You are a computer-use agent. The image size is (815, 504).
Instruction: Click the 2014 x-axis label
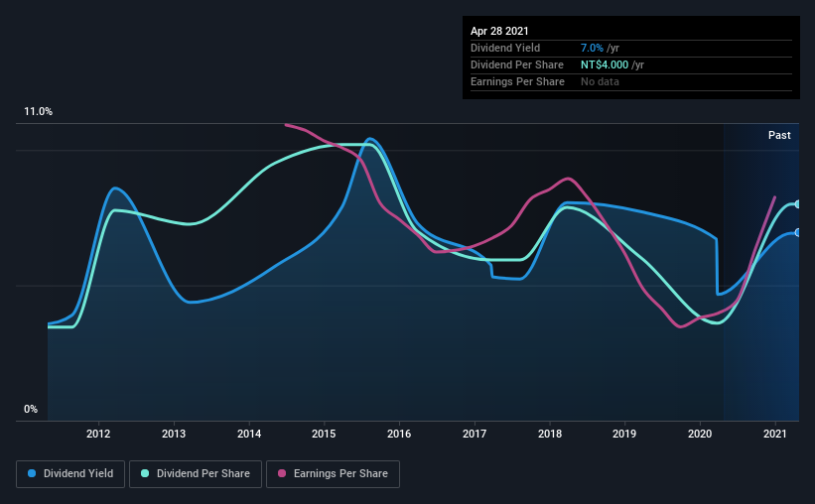click(x=249, y=434)
